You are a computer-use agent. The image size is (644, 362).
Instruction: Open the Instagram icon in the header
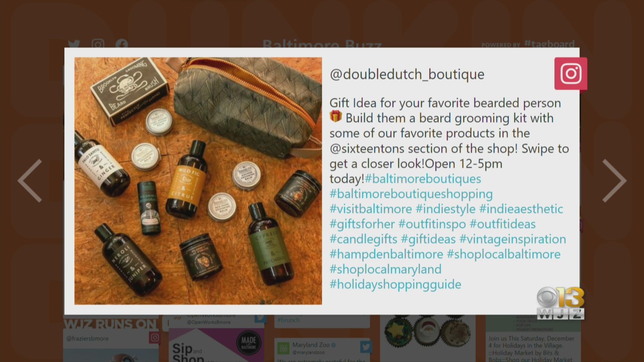point(98,44)
